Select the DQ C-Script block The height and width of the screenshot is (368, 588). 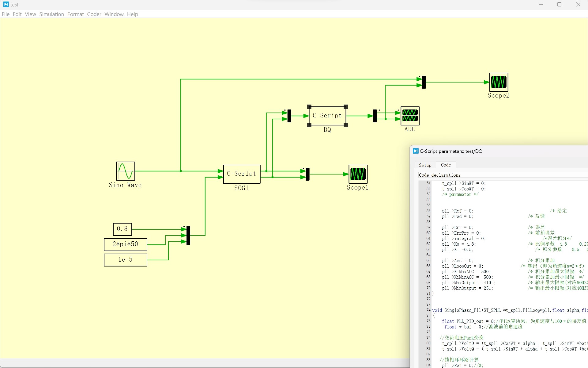point(327,116)
